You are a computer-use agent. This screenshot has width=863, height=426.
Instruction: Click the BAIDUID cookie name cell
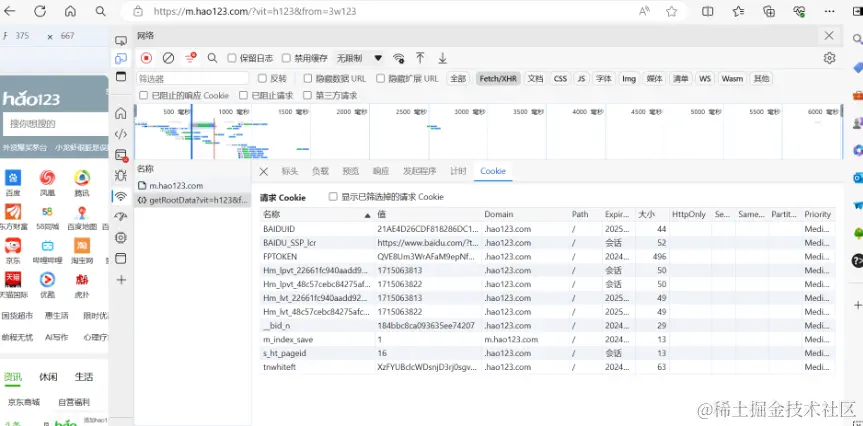[317, 228]
